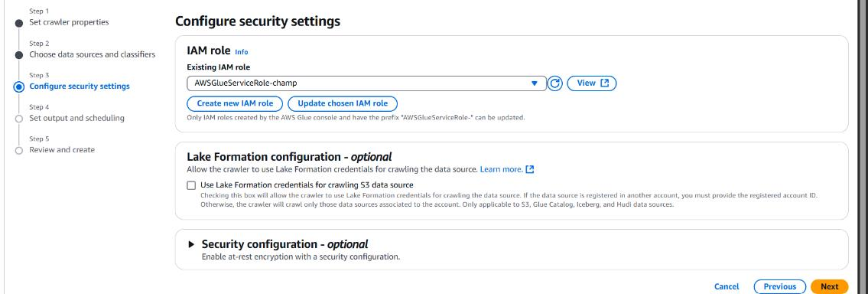868x294 pixels.
Task: Click external link icon next to Learn more
Action: coord(530,169)
